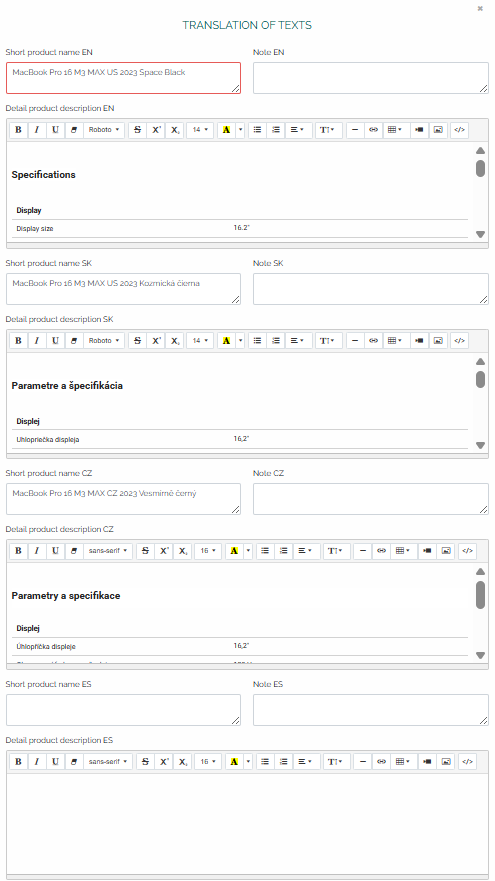This screenshot has height=881, width=495.
Task: Apply the yellow highlight color in the CZ editor
Action: pos(234,551)
